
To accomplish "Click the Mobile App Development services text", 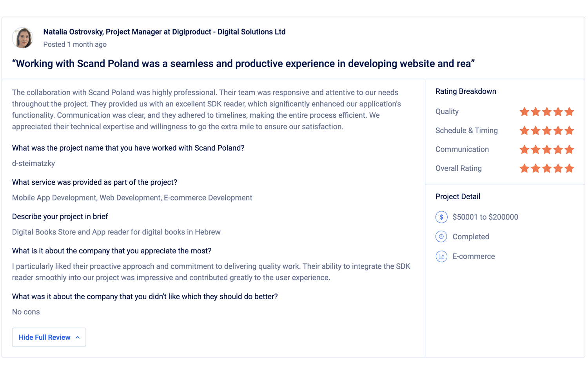I will tap(132, 198).
